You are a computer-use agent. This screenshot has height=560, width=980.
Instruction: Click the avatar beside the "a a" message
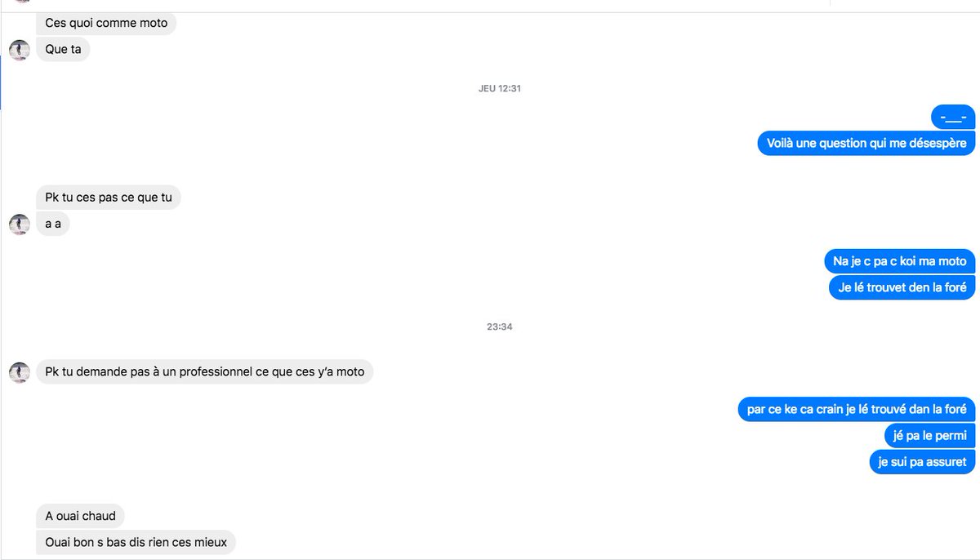[x=20, y=224]
